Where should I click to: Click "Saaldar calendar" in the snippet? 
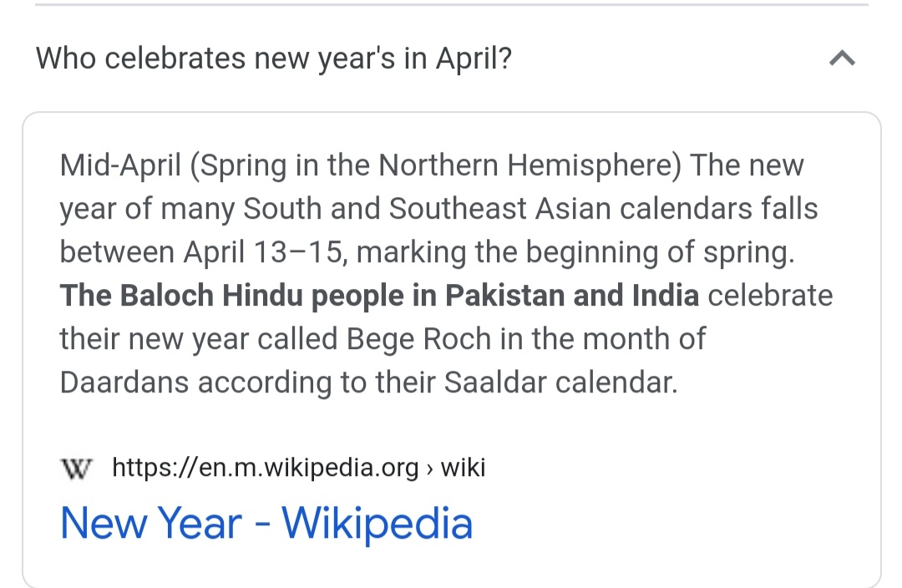[559, 383]
